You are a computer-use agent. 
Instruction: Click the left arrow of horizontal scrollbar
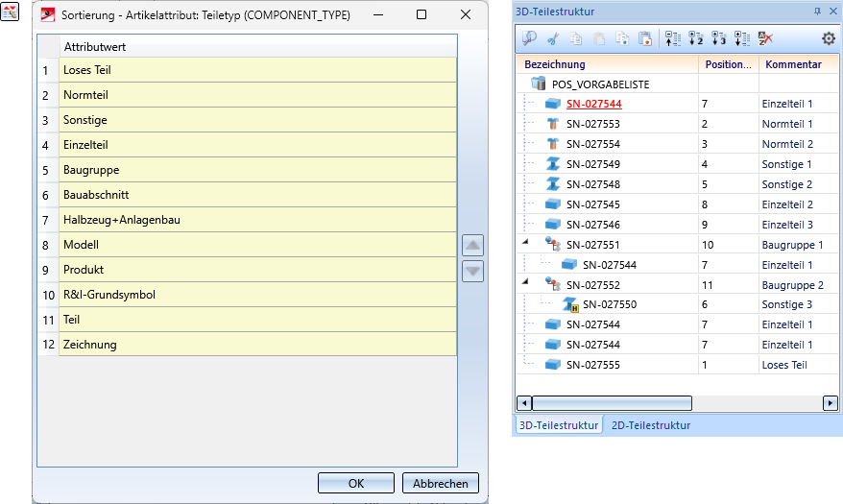point(524,402)
